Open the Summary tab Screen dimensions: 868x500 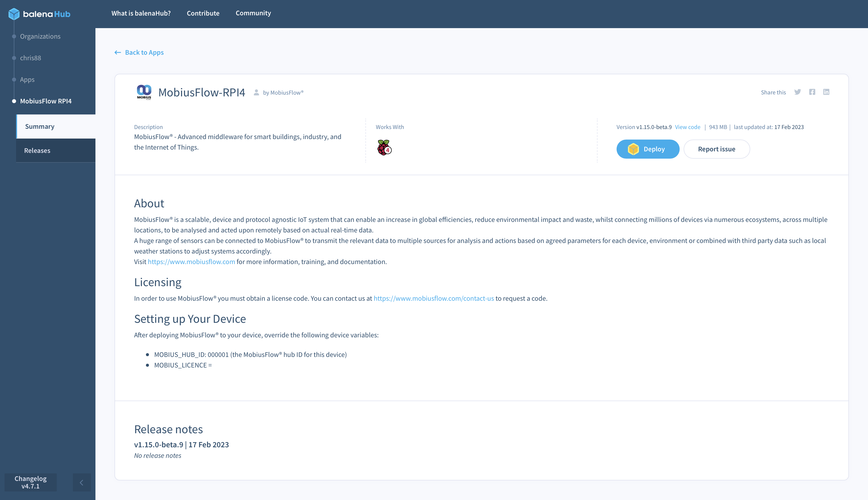coord(40,126)
